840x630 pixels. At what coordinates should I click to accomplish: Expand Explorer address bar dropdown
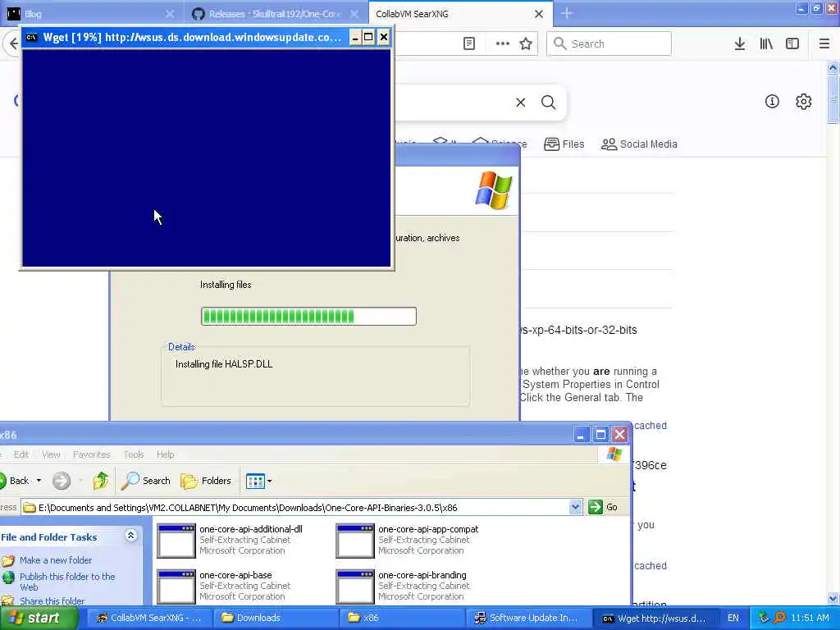point(575,507)
